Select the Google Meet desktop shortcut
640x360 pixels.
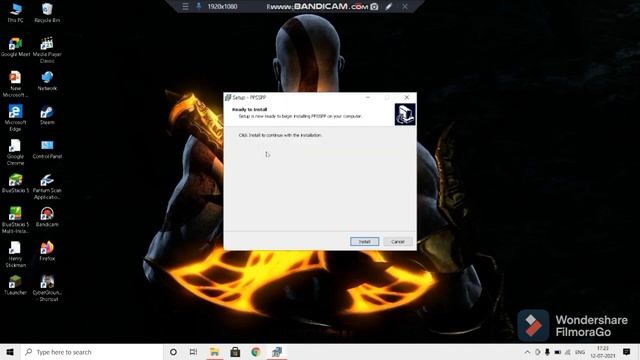[15, 47]
